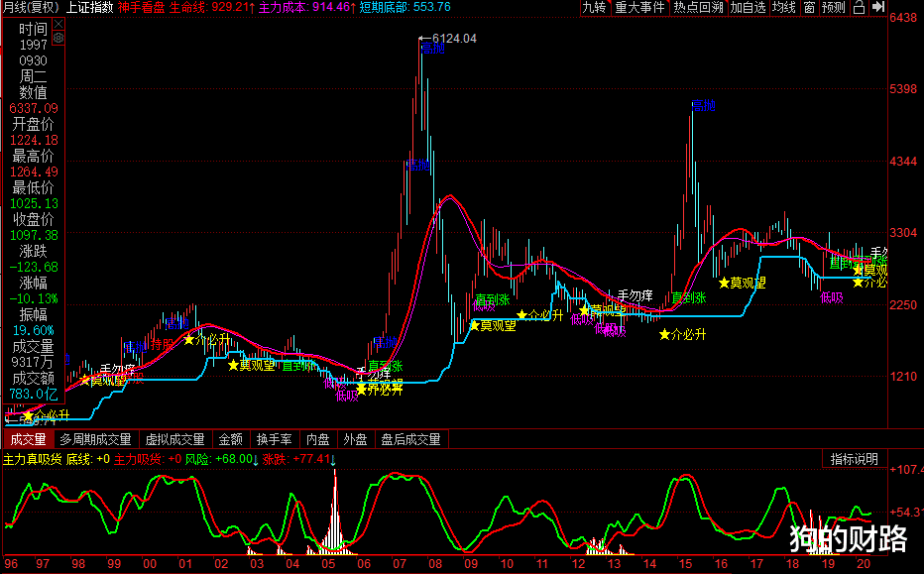Switch to 多周期成交量 tab
Viewport: 924px width, 574px height.
(x=95, y=439)
